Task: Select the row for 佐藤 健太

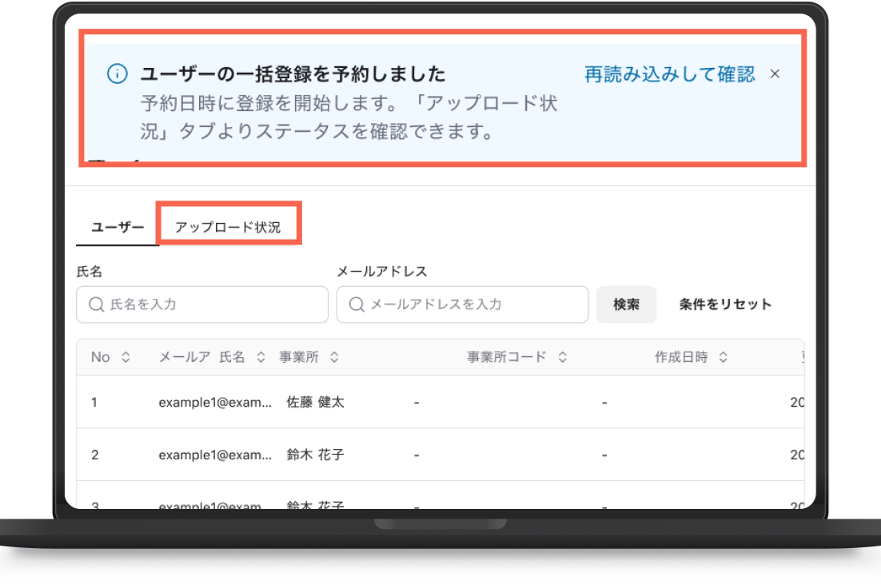Action: tap(440, 402)
